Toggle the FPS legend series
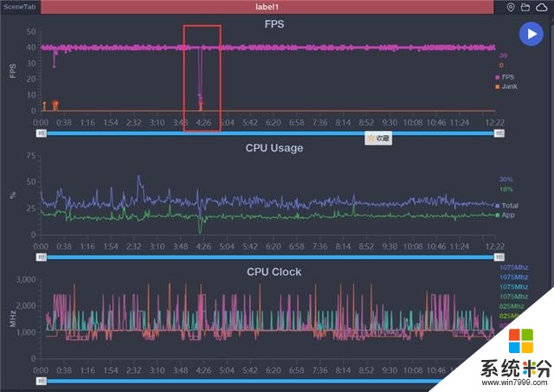The width and height of the screenshot is (554, 392). 506,76
